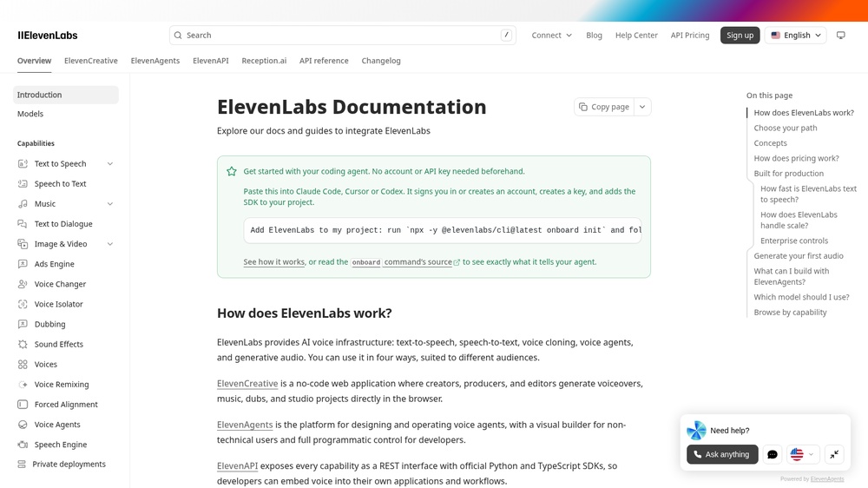The width and height of the screenshot is (868, 488).
Task: Open the English language dropdown
Action: (796, 36)
